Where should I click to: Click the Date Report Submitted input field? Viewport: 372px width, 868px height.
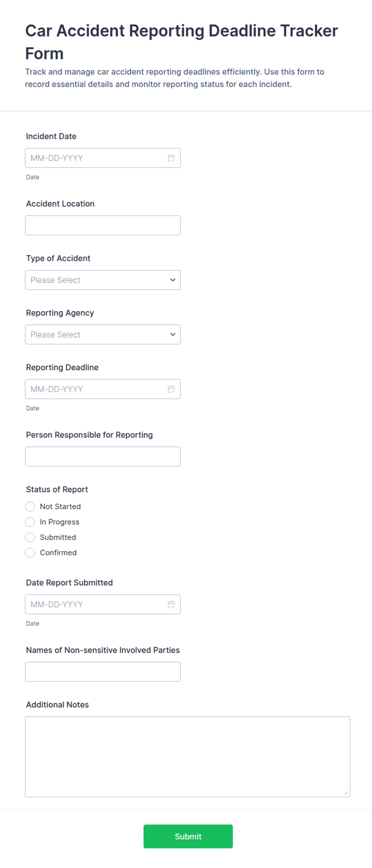click(x=103, y=604)
